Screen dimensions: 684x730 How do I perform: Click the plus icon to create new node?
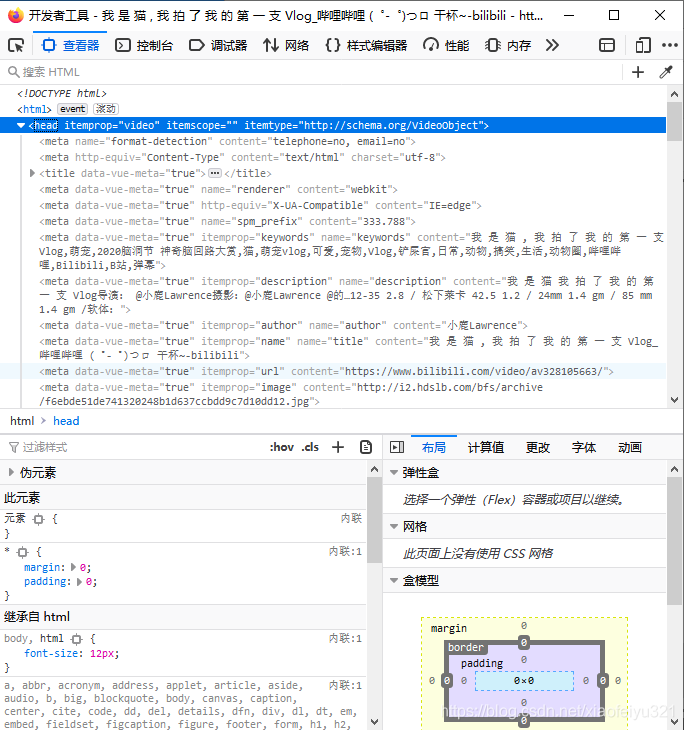coord(638,72)
